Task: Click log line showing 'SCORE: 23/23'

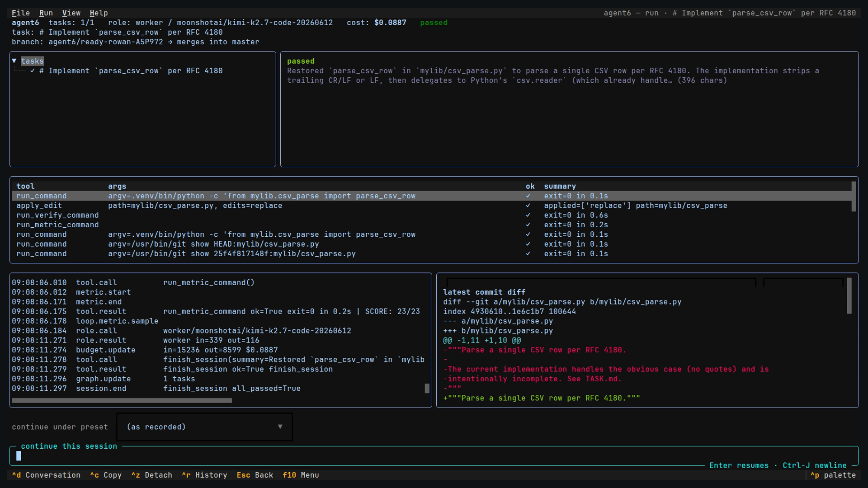Action: click(216, 312)
